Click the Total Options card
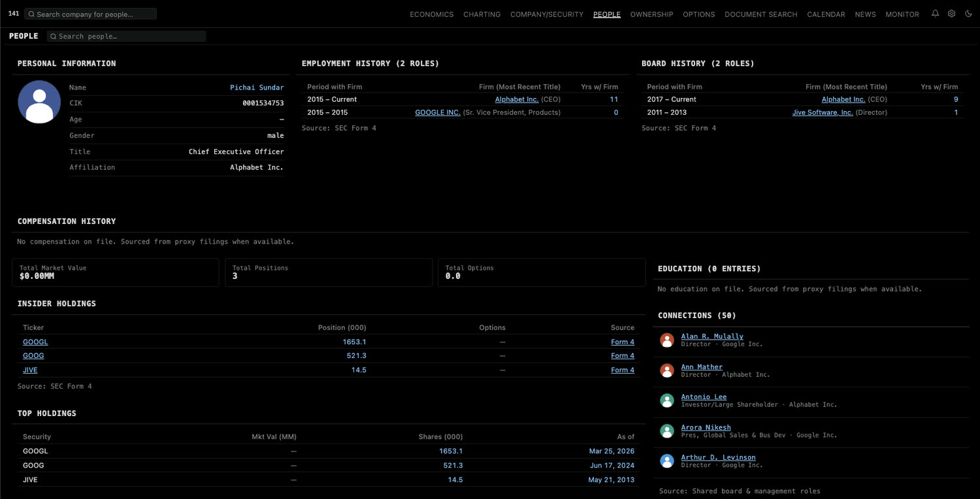980x499 pixels. point(542,272)
